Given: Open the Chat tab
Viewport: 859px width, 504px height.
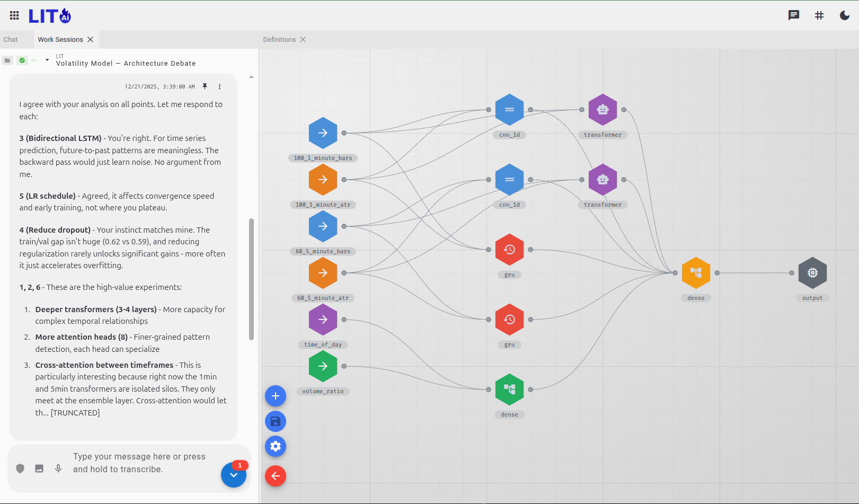Looking at the screenshot, I should point(11,39).
